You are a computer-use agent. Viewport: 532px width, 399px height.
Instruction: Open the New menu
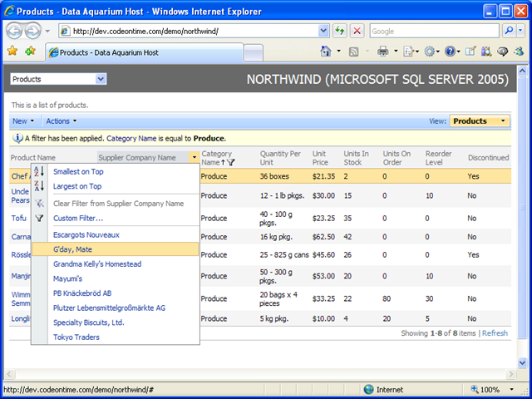pyautogui.click(x=23, y=121)
